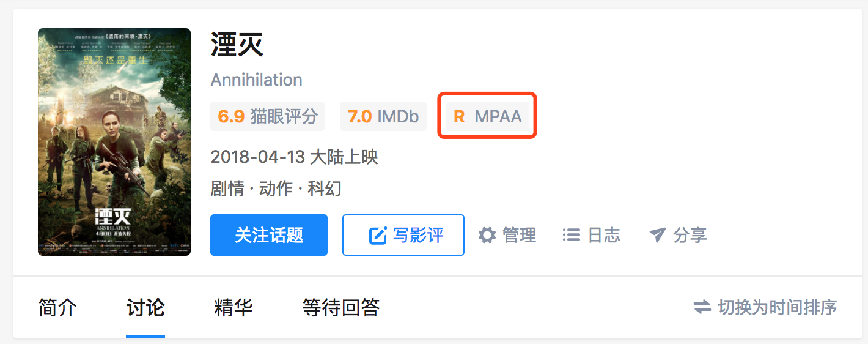
Task: Open the 等待回答 tab
Action: coord(341,307)
